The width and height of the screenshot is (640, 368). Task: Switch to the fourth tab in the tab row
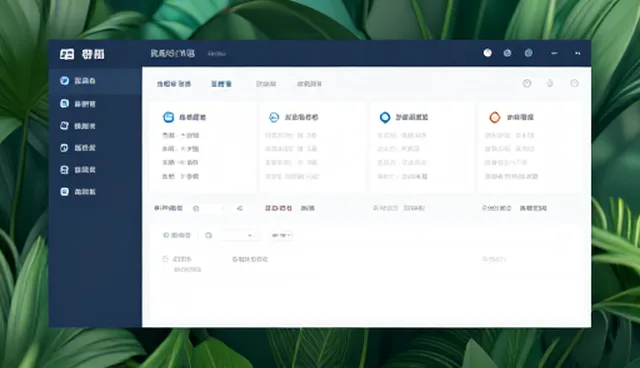(x=309, y=84)
